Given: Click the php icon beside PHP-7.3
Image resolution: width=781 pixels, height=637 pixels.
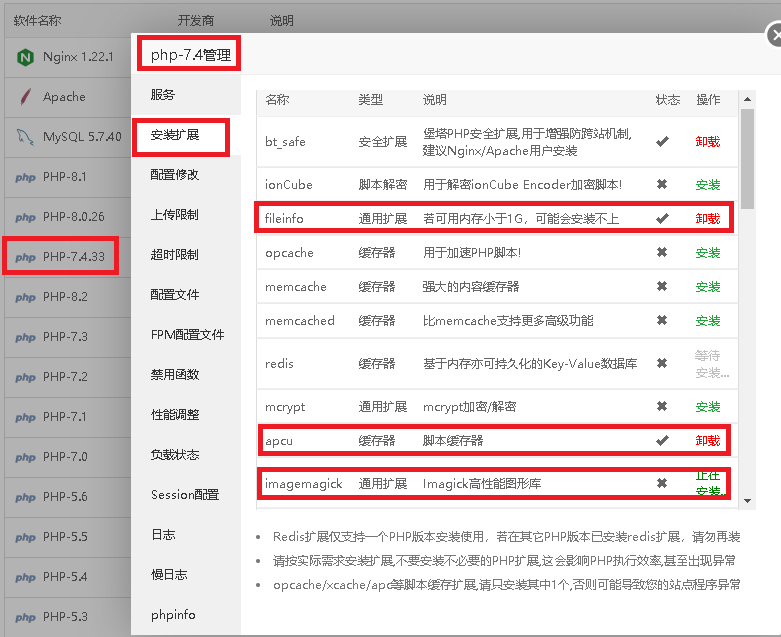Looking at the screenshot, I should (25, 337).
